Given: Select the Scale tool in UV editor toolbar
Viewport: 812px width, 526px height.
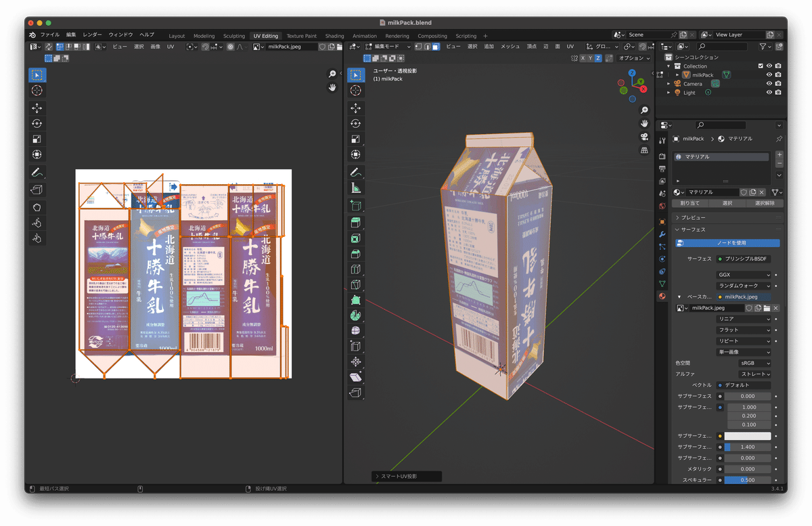Looking at the screenshot, I should [x=37, y=139].
